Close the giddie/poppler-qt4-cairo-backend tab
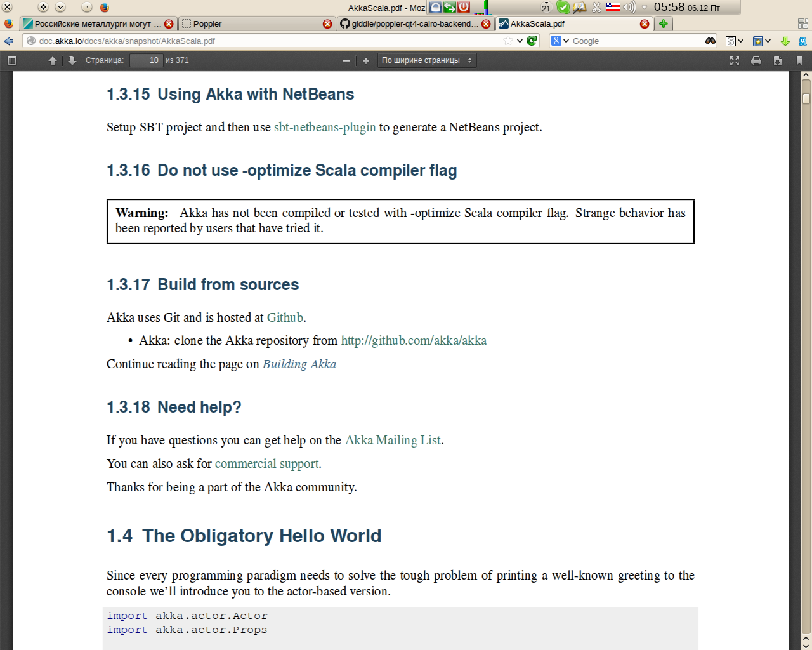812x650 pixels. (486, 24)
